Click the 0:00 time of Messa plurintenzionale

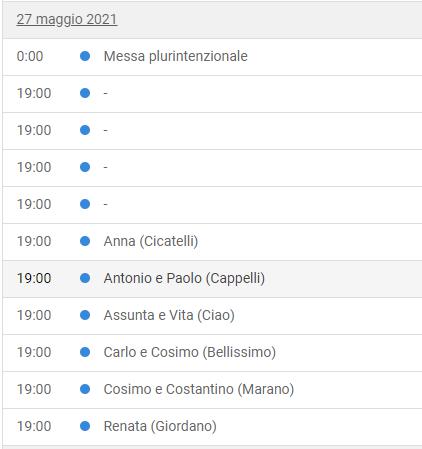point(30,56)
